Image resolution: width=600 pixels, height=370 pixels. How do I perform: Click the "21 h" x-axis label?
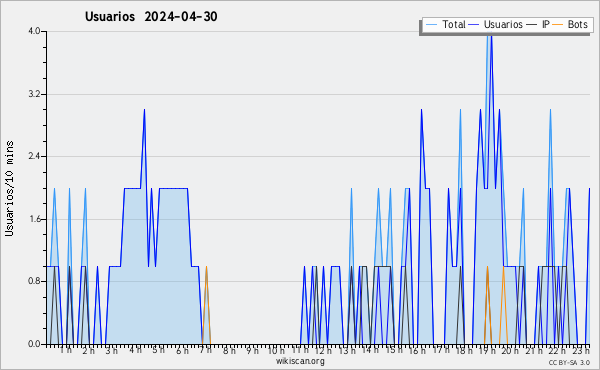tap(534, 350)
